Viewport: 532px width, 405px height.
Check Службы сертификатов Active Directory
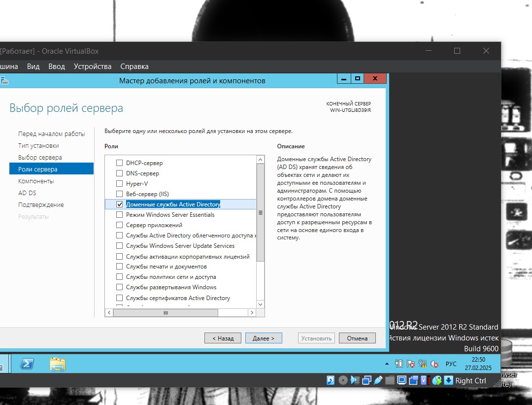pos(119,298)
